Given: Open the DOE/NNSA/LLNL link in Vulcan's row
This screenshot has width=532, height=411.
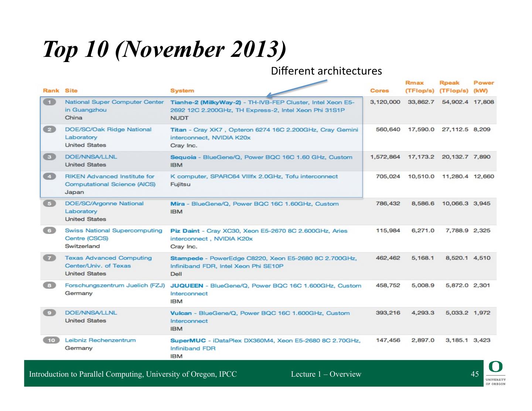Looking at the screenshot, I should coord(91,313).
